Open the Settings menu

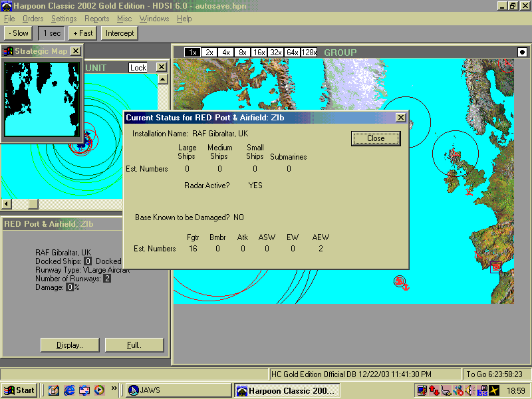coord(64,19)
